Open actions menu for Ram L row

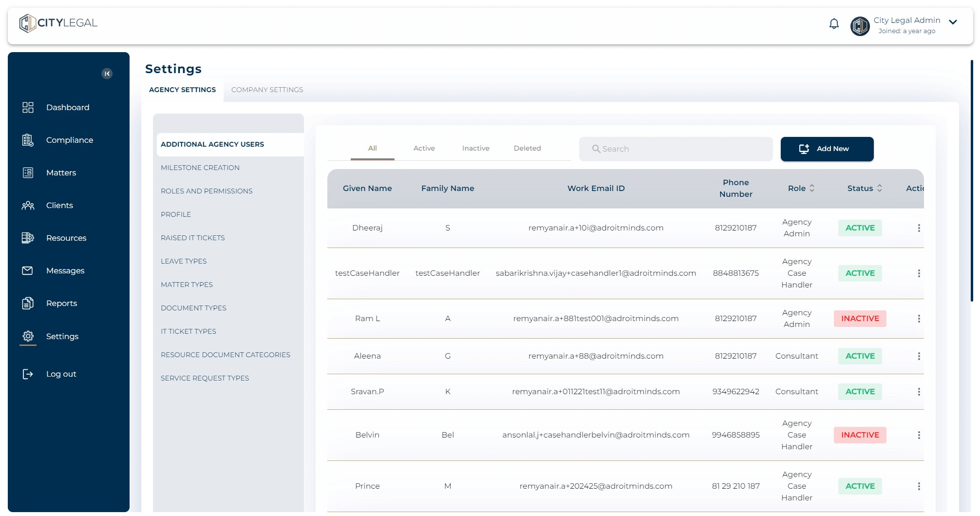[x=919, y=319]
